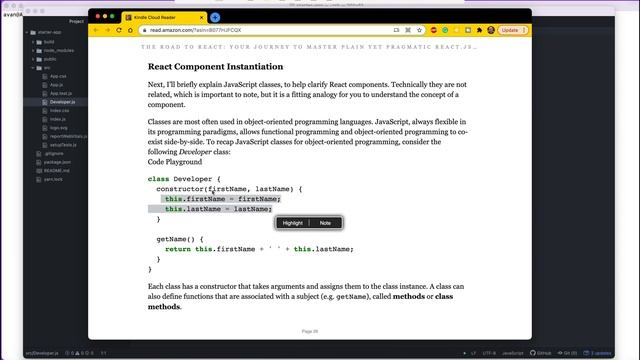Open the Chrome profile avatar
The image size is (640, 360).
coord(491,30)
